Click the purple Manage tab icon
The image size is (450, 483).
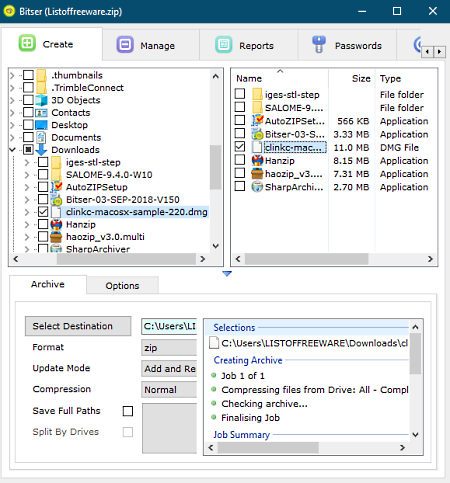125,45
